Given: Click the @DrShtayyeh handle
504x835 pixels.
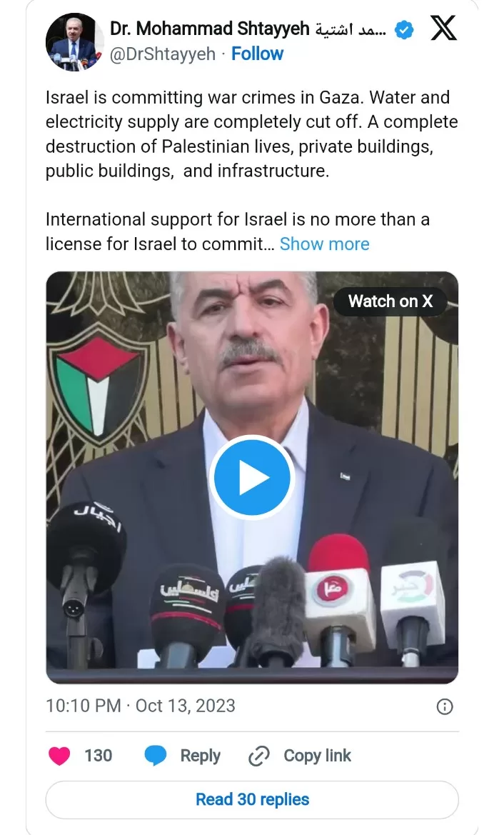Looking at the screenshot, I should click(162, 54).
